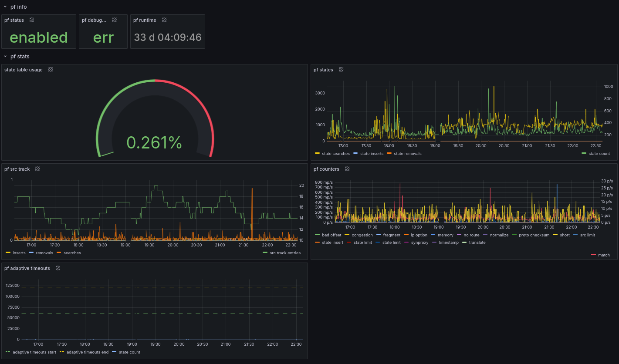Image resolution: width=619 pixels, height=364 pixels.
Task: Click the link icon beside pf states
Action: [341, 70]
